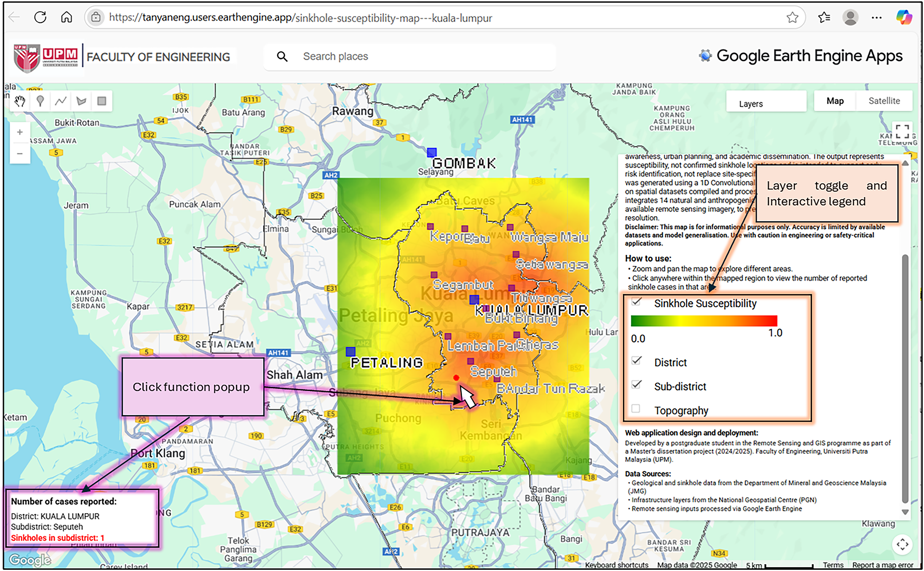Select the draw polygon shape tool

tap(81, 101)
